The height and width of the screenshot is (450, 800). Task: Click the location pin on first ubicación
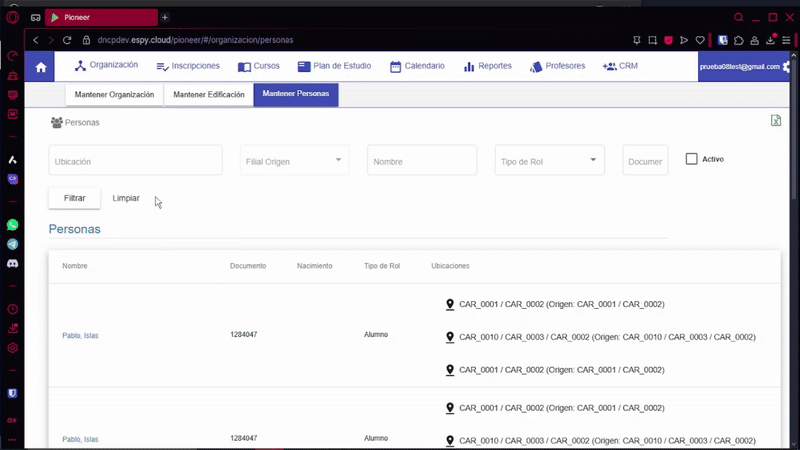pos(450,304)
